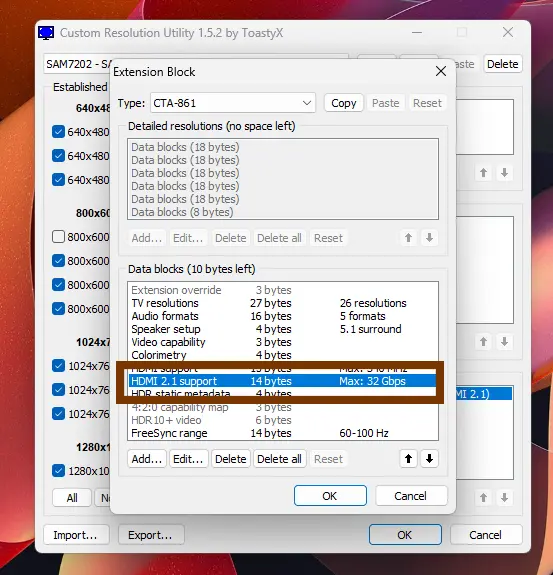Select the HDR10+ video row
This screenshot has width=553, height=575.
tap(282, 420)
